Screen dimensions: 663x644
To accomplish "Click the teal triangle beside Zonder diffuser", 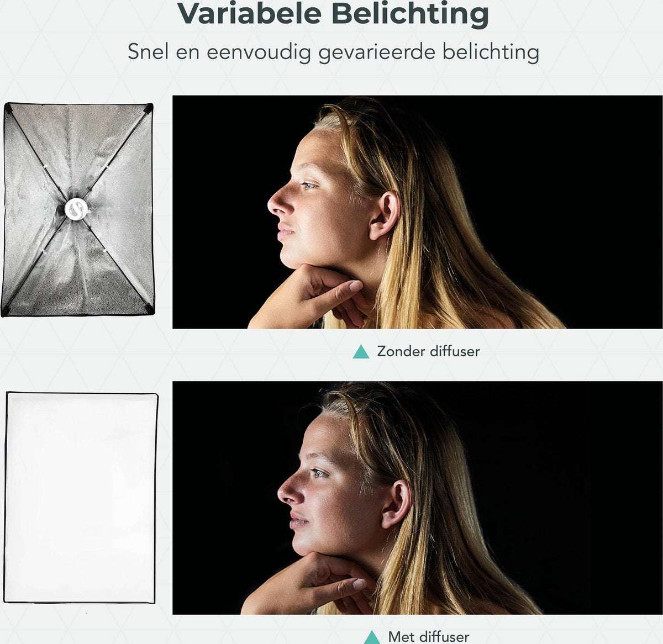I will [361, 352].
